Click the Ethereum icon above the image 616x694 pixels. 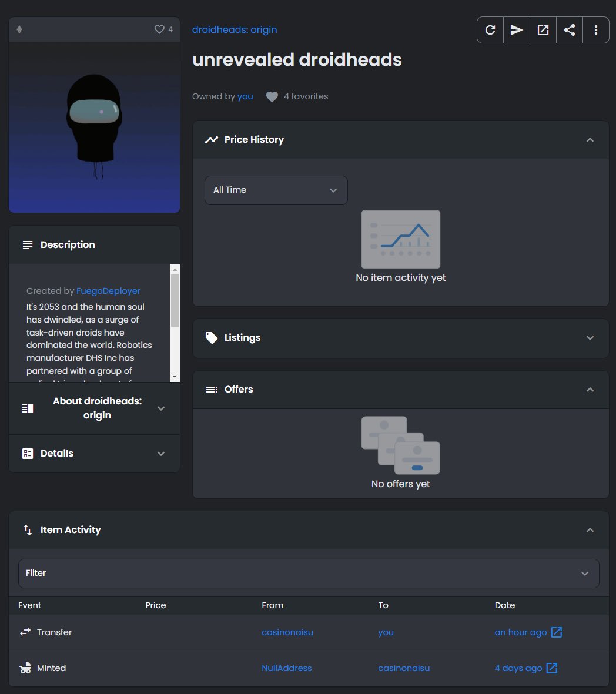point(19,29)
